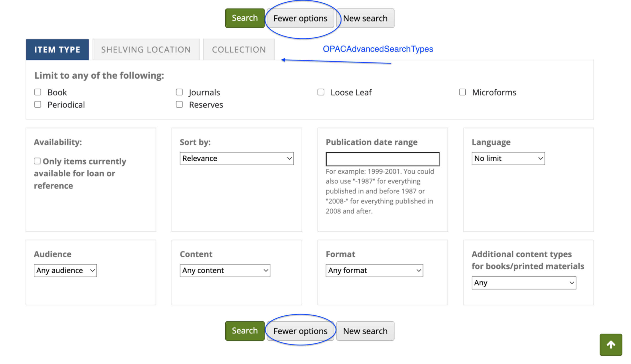Open the Any format dropdown
The image size is (631, 364).
(374, 270)
